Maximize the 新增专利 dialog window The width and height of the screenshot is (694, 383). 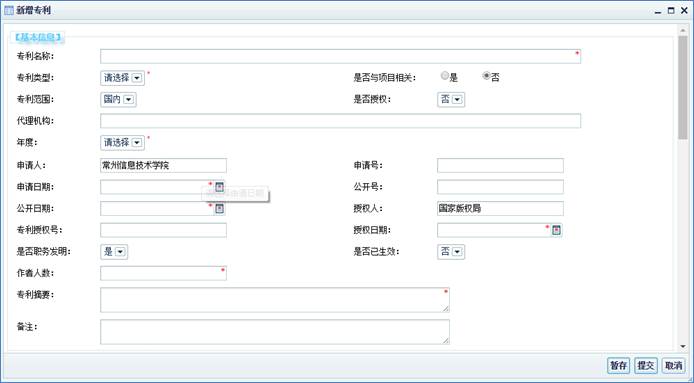(x=671, y=11)
